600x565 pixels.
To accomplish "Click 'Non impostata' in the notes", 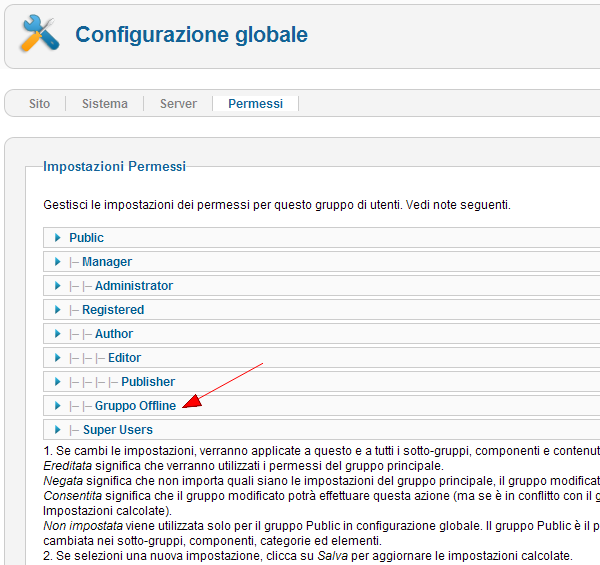I will pos(83,526).
